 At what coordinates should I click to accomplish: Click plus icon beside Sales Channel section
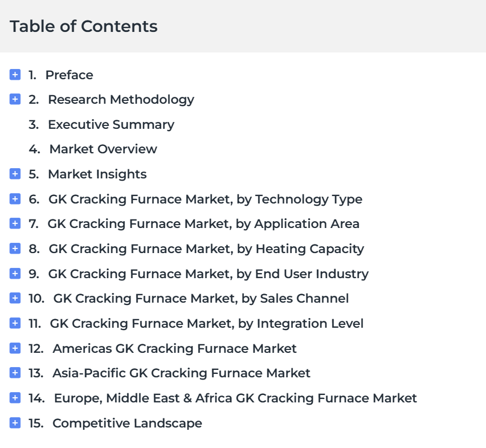(15, 298)
